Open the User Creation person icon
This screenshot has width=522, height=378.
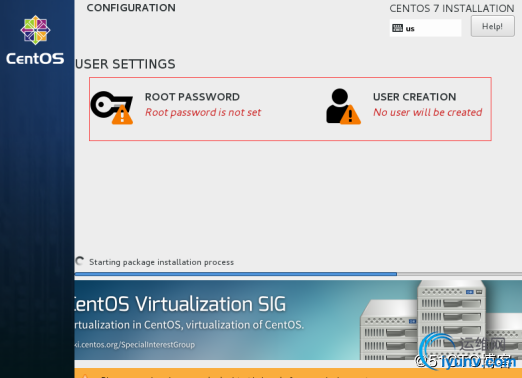pos(343,106)
